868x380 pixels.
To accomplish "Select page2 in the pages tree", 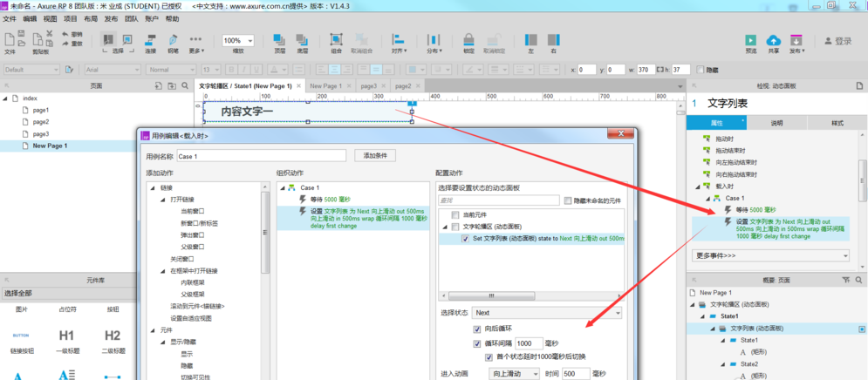I will click(41, 122).
